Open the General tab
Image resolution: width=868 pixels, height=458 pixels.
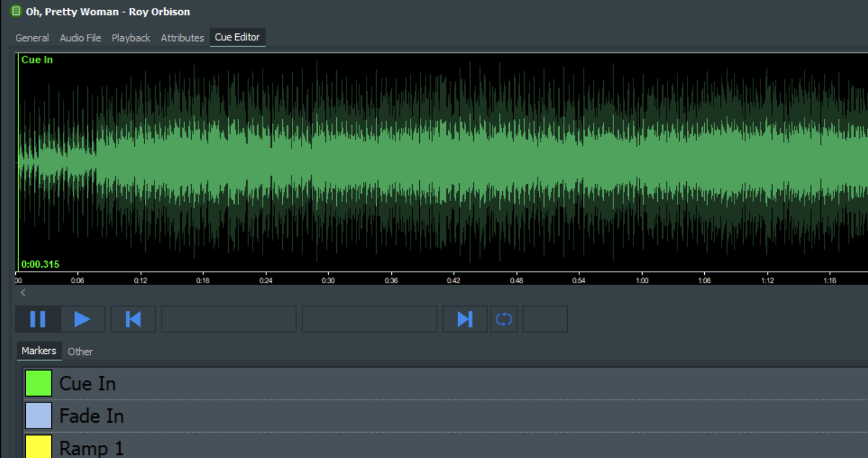coord(32,38)
